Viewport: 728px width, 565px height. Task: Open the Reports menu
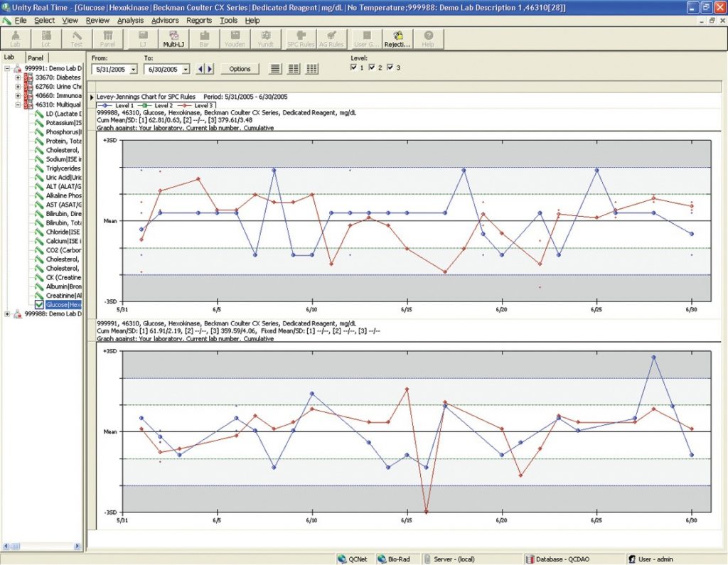[x=199, y=21]
